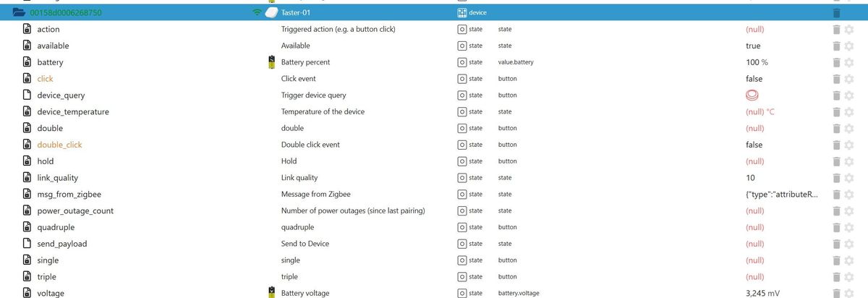Open settings gear for link_quality
868x298 pixels.
(849, 178)
